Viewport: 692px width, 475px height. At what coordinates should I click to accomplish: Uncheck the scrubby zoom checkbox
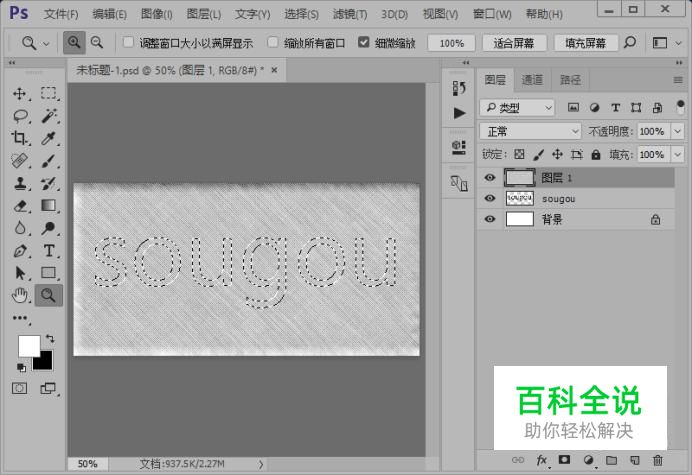(363, 42)
